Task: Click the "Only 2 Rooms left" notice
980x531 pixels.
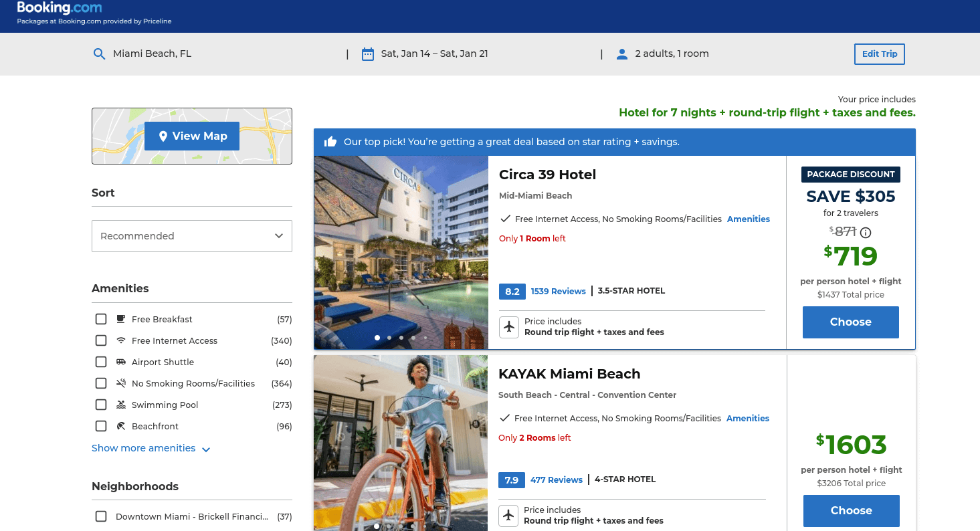Action: click(x=534, y=438)
